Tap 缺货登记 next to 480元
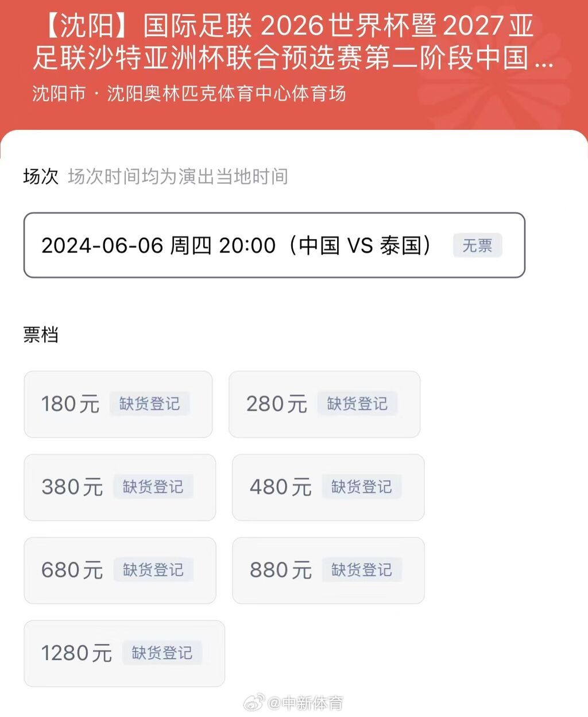The width and height of the screenshot is (588, 717). [361, 487]
